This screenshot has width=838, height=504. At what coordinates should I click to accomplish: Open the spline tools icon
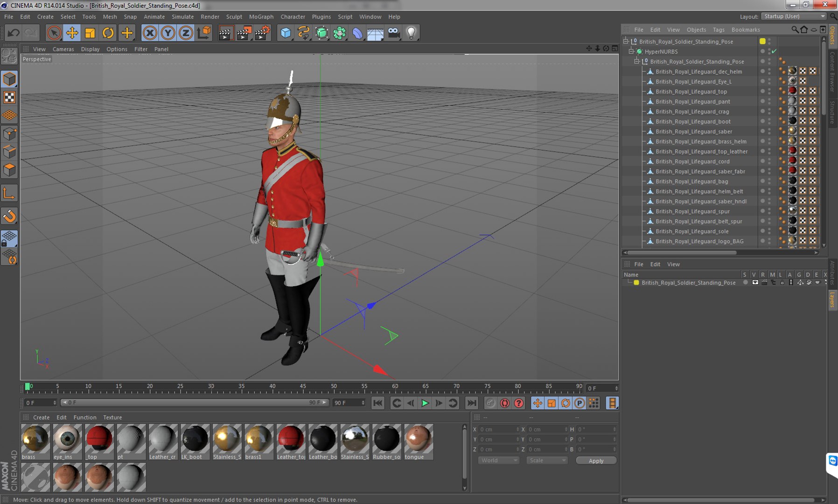(x=304, y=33)
